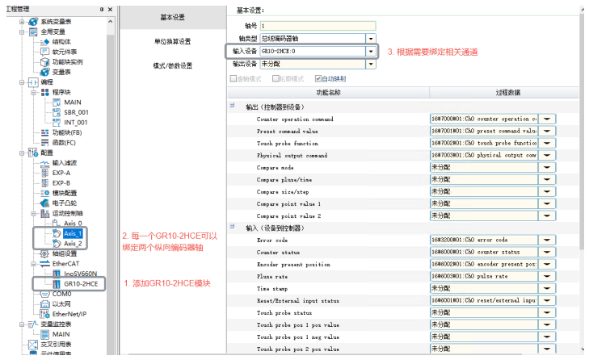
Task: Click the 程序块 blocks icon
Action: tap(44, 92)
